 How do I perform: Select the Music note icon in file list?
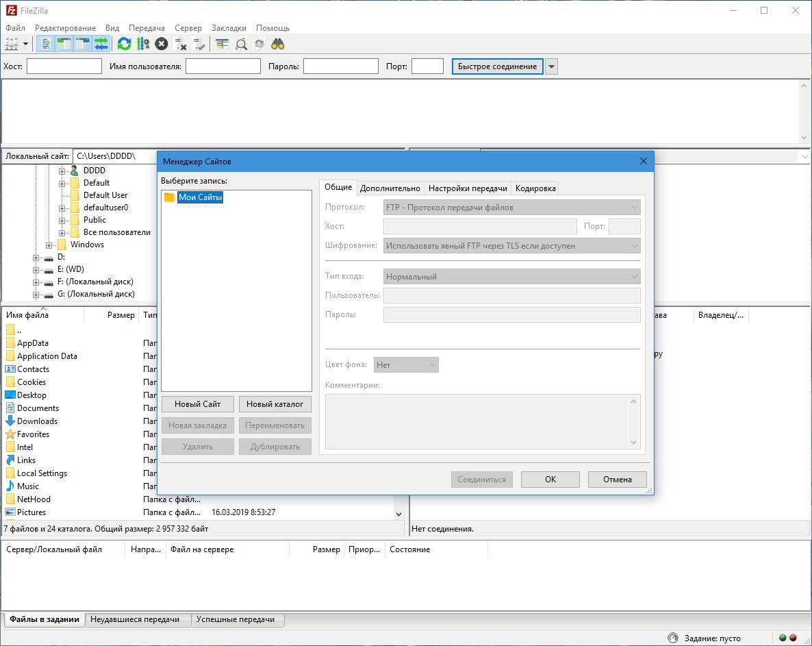(x=10, y=486)
